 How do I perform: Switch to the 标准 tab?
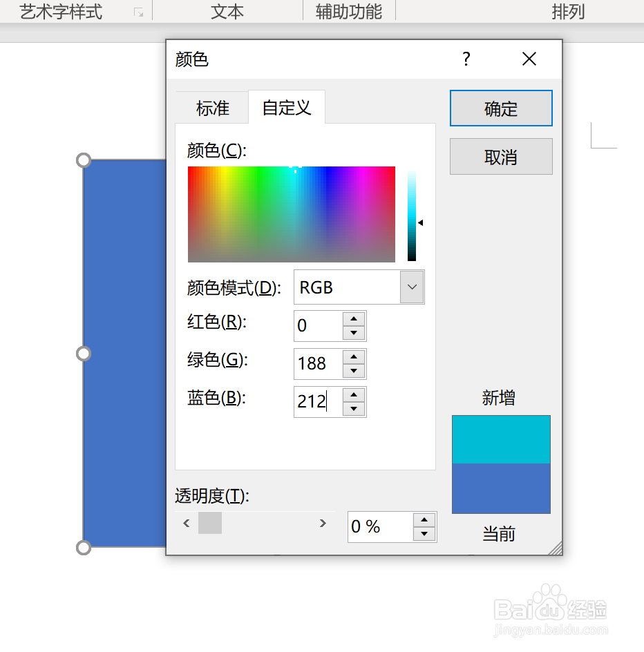(x=212, y=108)
